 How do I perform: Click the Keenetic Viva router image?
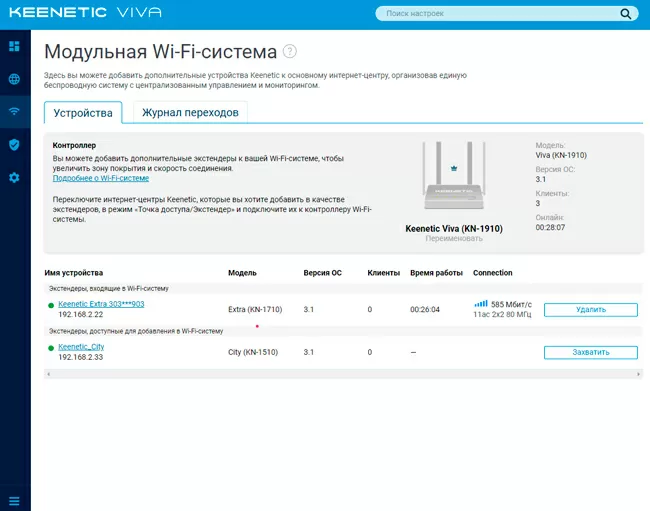(x=453, y=178)
